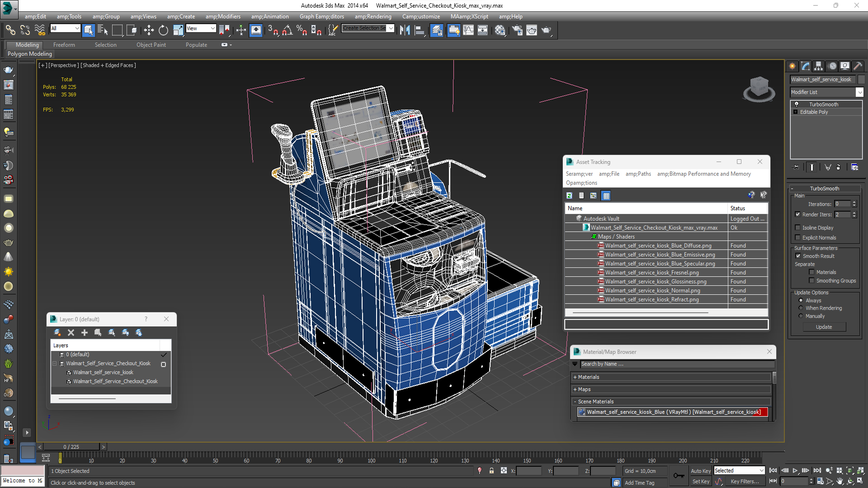868x488 pixels.
Task: Open the amp;Animation menu
Action: tap(270, 17)
